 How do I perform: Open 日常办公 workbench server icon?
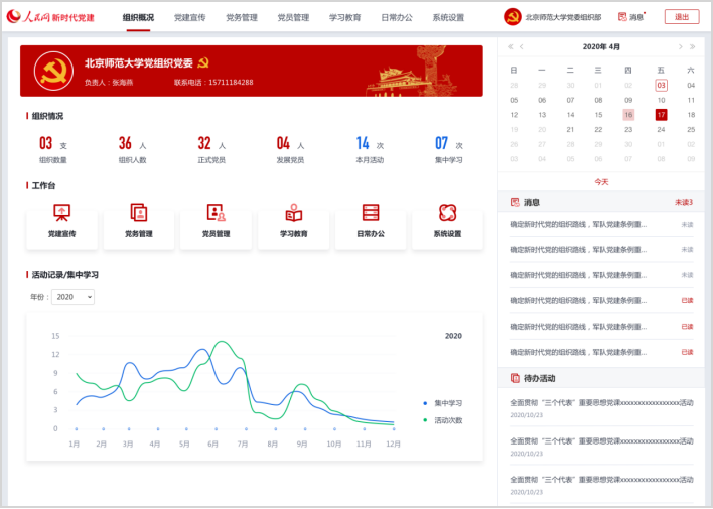point(371,212)
